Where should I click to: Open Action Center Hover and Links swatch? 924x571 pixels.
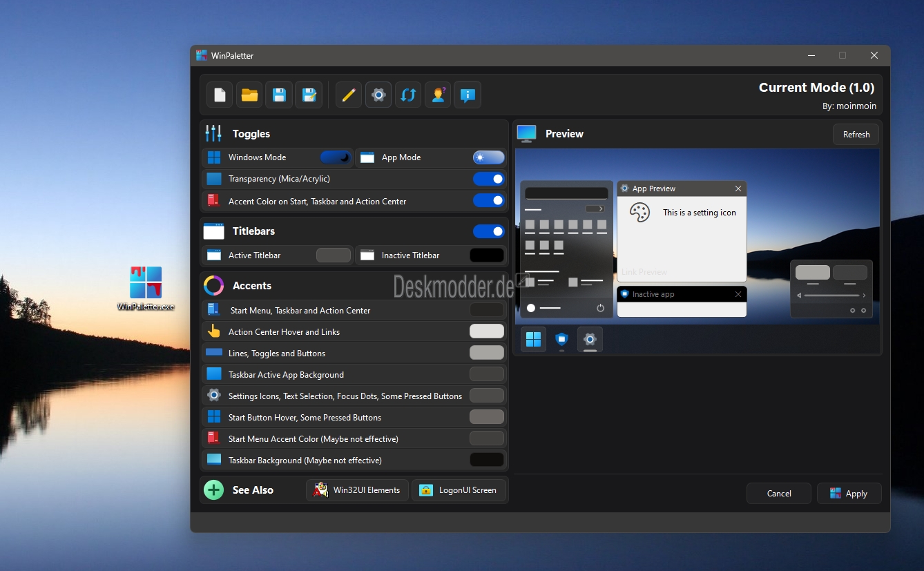pyautogui.click(x=487, y=331)
